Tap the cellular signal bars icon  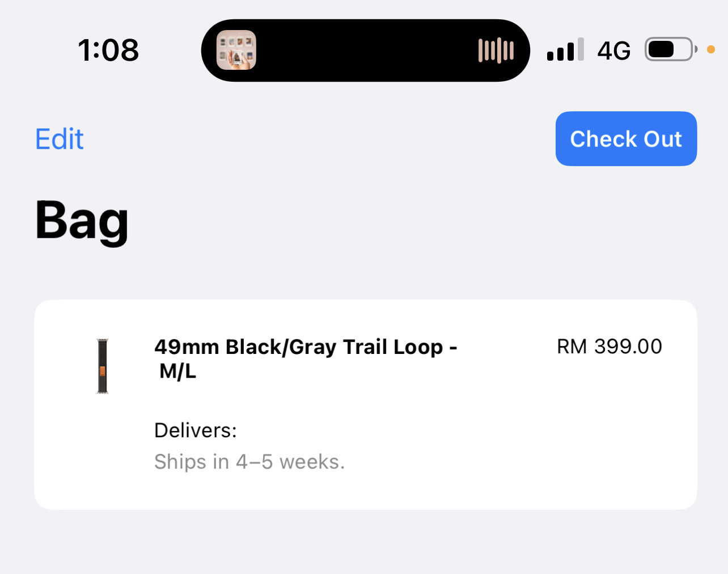pos(565,50)
